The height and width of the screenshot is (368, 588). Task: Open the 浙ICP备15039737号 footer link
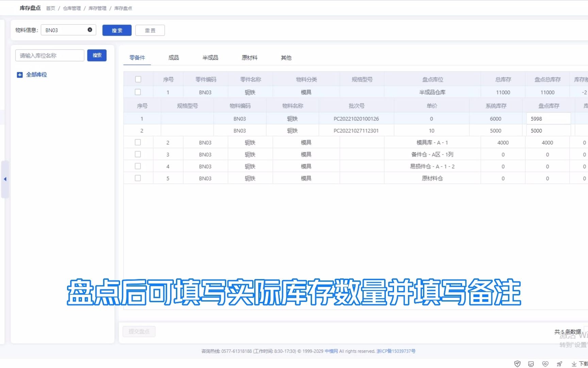396,351
